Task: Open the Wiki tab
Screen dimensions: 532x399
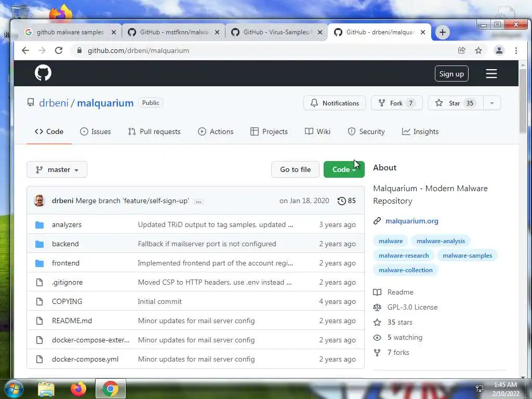Action: (317, 131)
